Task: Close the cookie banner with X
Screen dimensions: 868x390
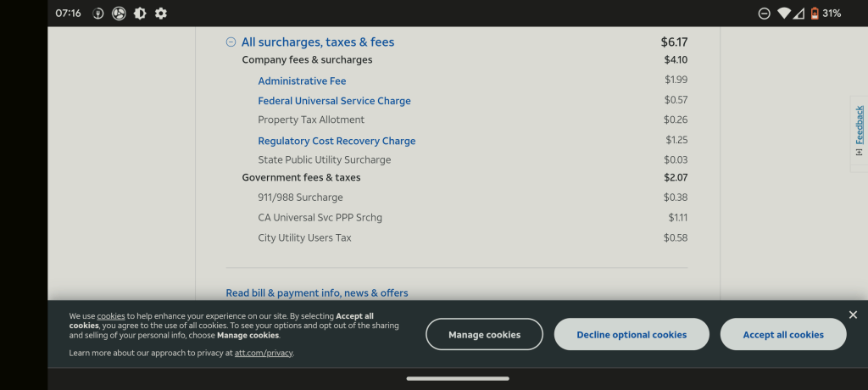Action: pos(853,315)
